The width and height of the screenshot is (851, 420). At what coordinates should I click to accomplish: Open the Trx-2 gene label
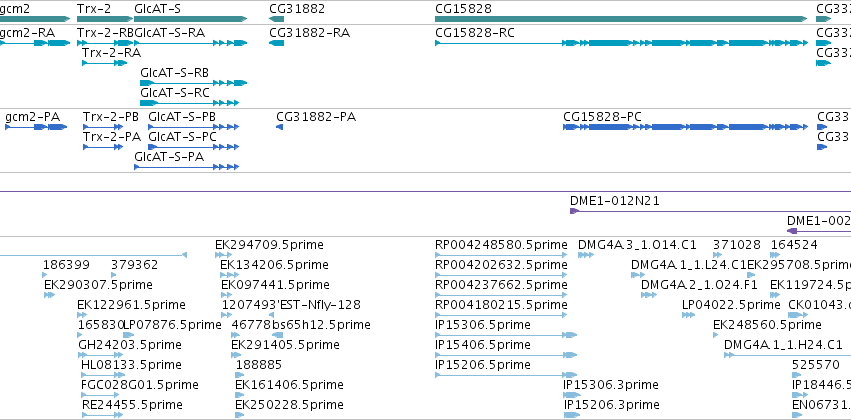click(x=94, y=8)
